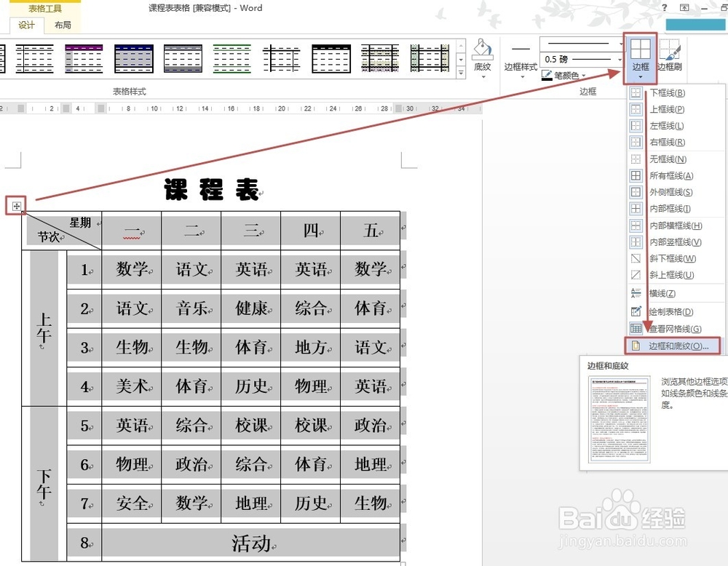Image resolution: width=728 pixels, height=566 pixels.
Task: Open the 底纹 (Shading) tool
Action: (x=481, y=55)
